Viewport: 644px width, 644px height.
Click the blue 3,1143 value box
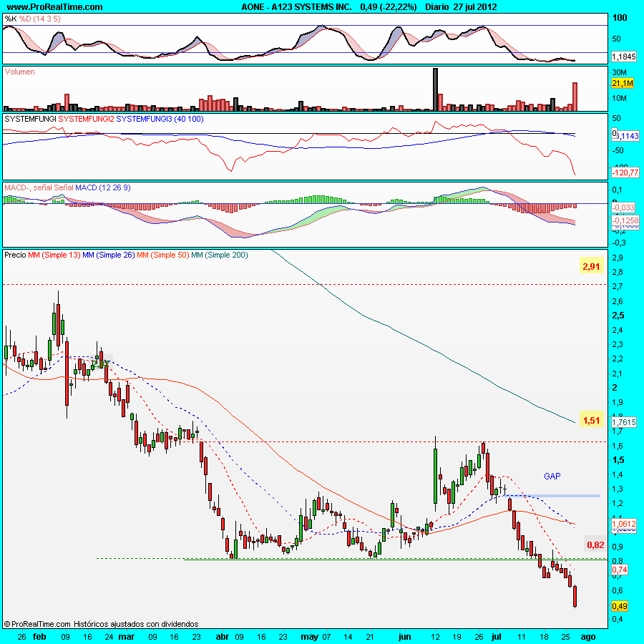pos(628,136)
